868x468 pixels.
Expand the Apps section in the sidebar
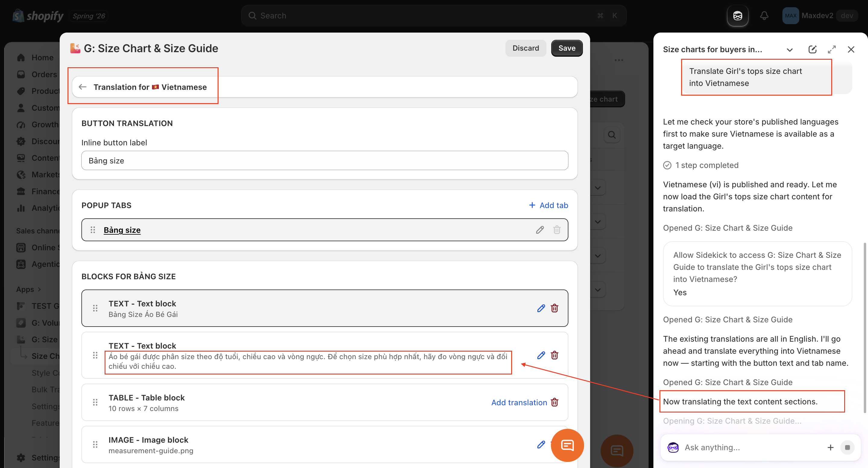pos(29,289)
